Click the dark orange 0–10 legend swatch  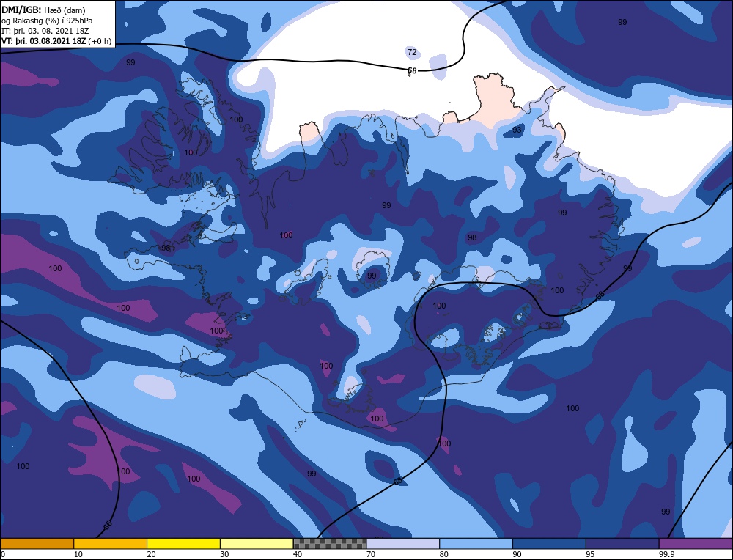coord(37,543)
